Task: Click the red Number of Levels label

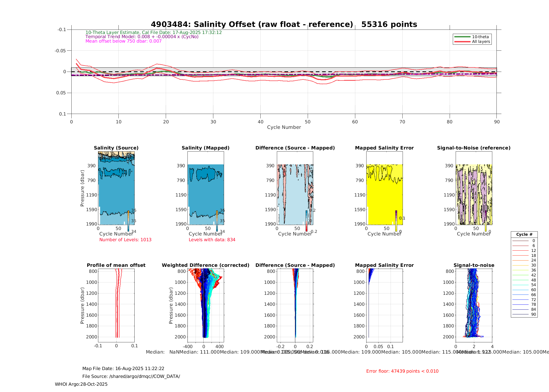Action: click(x=125, y=240)
